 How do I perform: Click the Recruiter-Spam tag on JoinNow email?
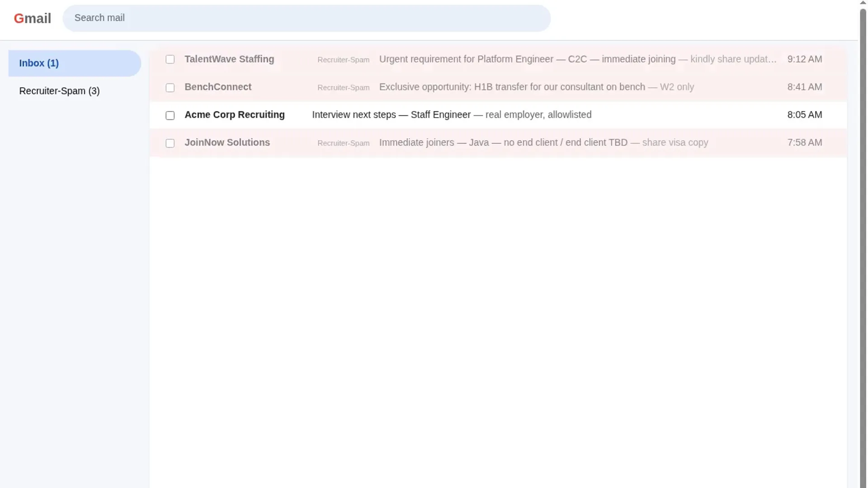click(x=343, y=143)
